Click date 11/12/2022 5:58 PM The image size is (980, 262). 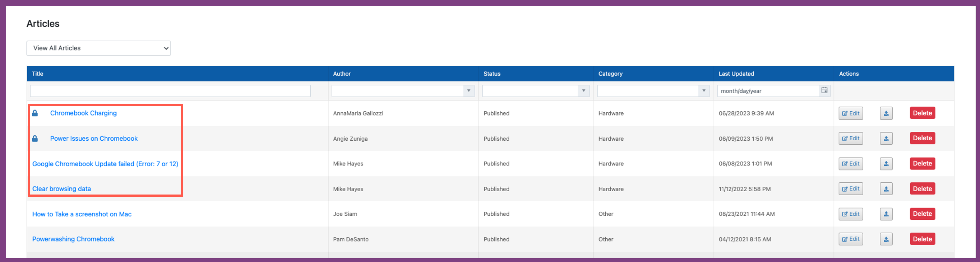(x=744, y=189)
